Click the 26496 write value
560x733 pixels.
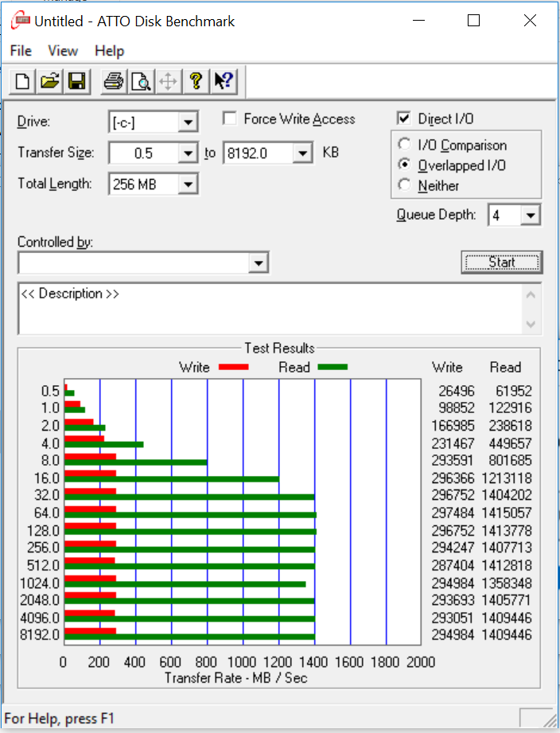pyautogui.click(x=457, y=391)
